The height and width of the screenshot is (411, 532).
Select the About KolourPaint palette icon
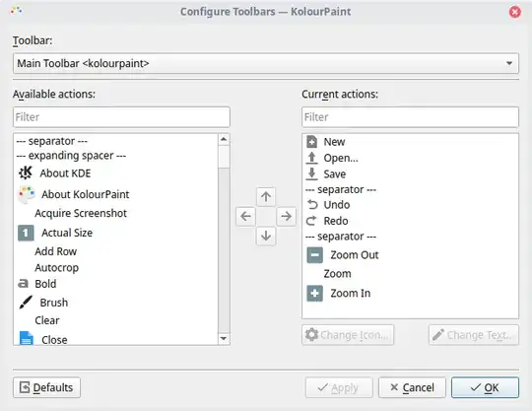[x=27, y=194]
